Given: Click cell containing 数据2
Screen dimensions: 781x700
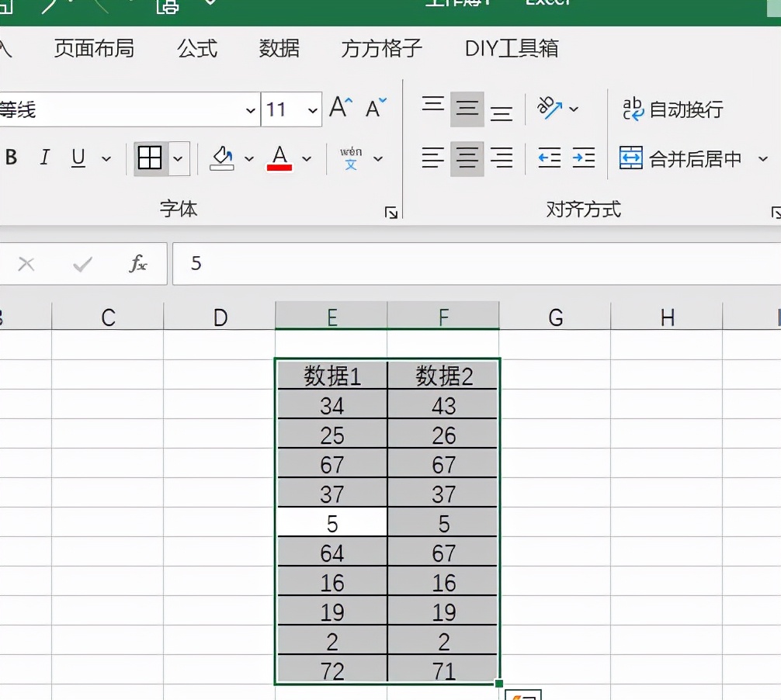Looking at the screenshot, I should point(443,375).
